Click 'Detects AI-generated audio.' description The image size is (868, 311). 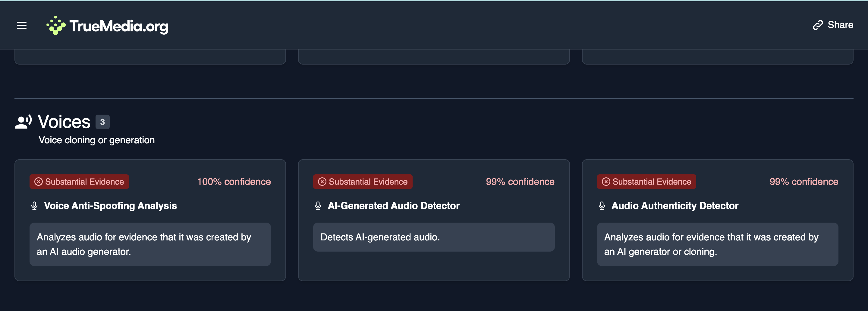[434, 237]
